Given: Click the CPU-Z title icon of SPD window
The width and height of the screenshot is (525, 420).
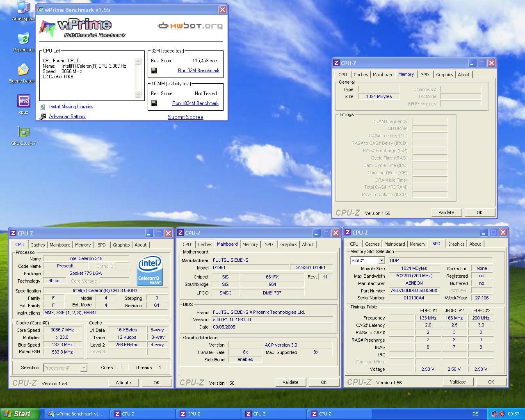Looking at the screenshot, I should (x=348, y=233).
